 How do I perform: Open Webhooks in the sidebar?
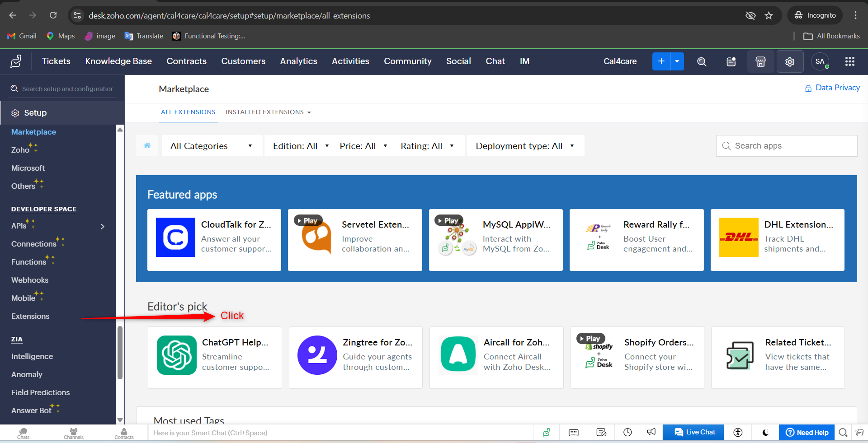pos(30,280)
